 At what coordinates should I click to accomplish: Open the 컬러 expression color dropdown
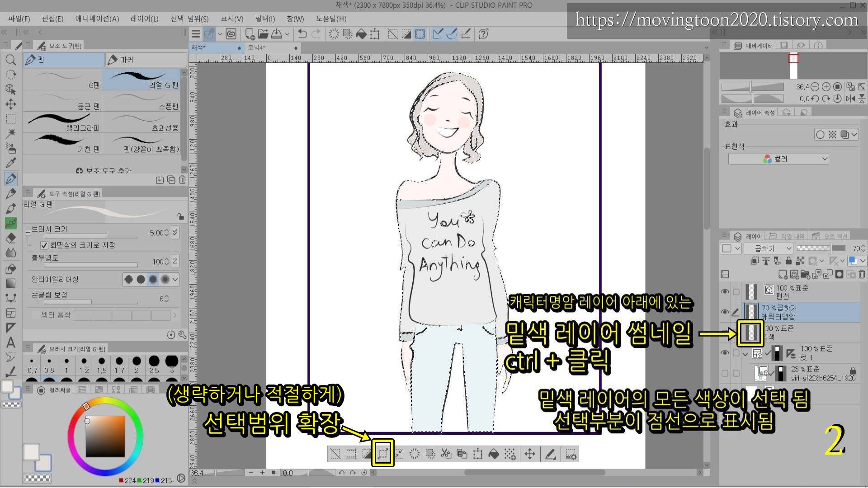coord(778,159)
